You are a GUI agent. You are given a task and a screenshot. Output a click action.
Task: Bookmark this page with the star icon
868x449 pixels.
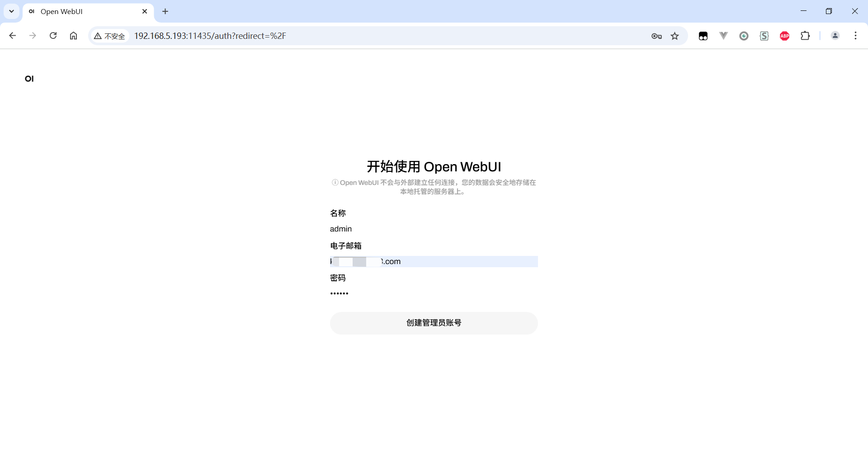click(675, 36)
